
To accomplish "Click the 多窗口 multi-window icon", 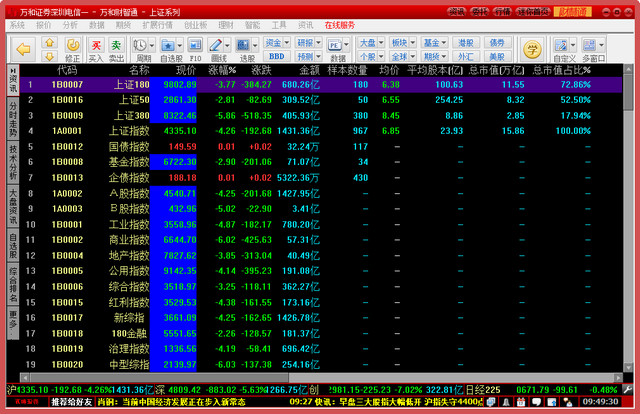I will 589,45.
